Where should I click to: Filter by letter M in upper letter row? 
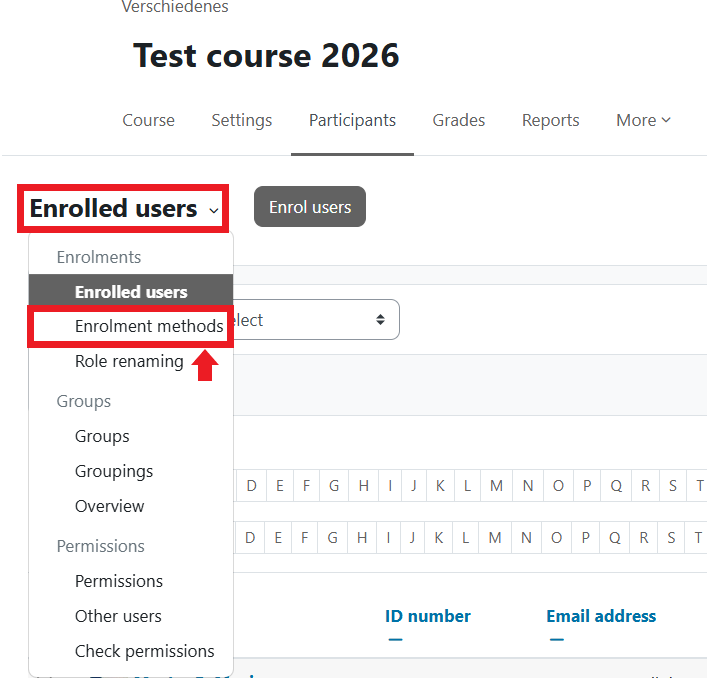click(x=496, y=486)
